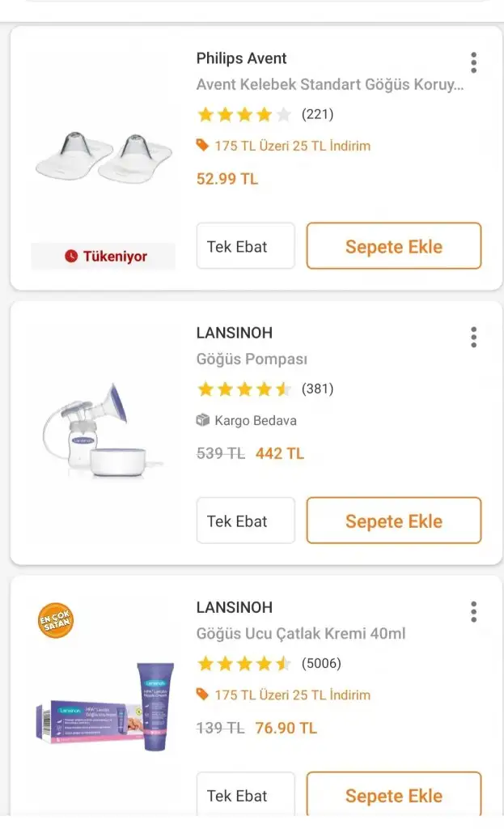View star rating reviews for Göğüs Pompası
Image resolution: width=504 pixels, height=829 pixels.
(244, 389)
